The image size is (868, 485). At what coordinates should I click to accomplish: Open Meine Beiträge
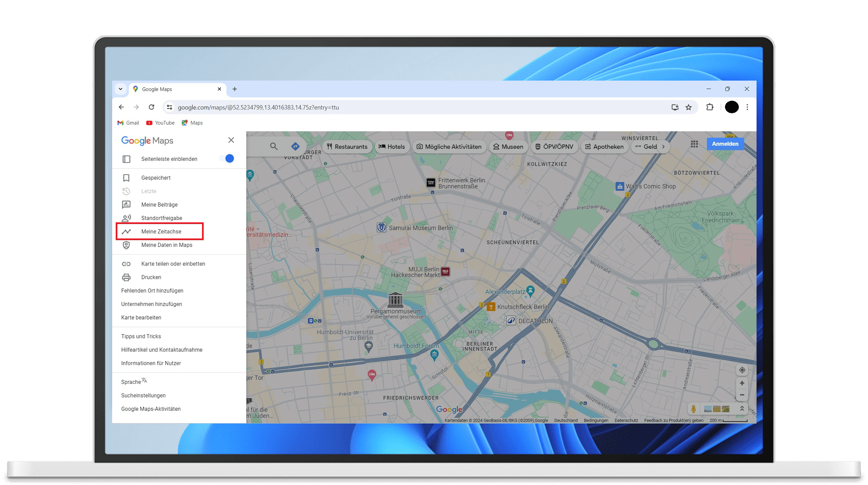[179, 205]
